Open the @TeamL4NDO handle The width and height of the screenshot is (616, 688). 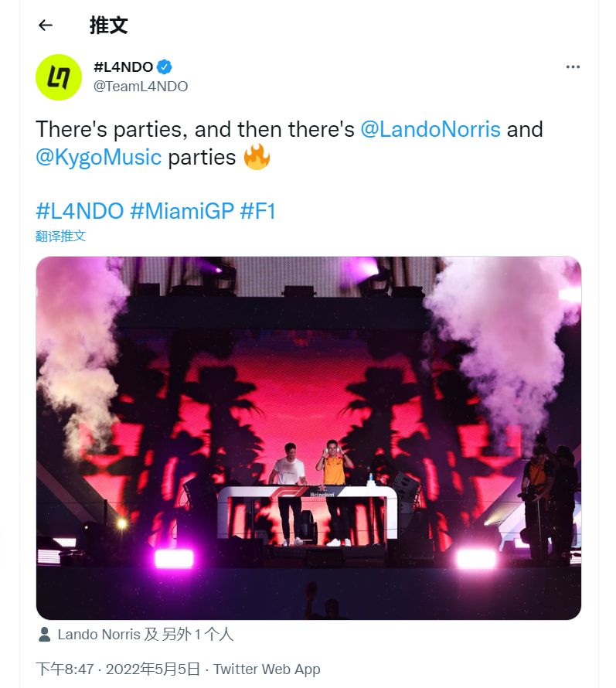[x=141, y=87]
